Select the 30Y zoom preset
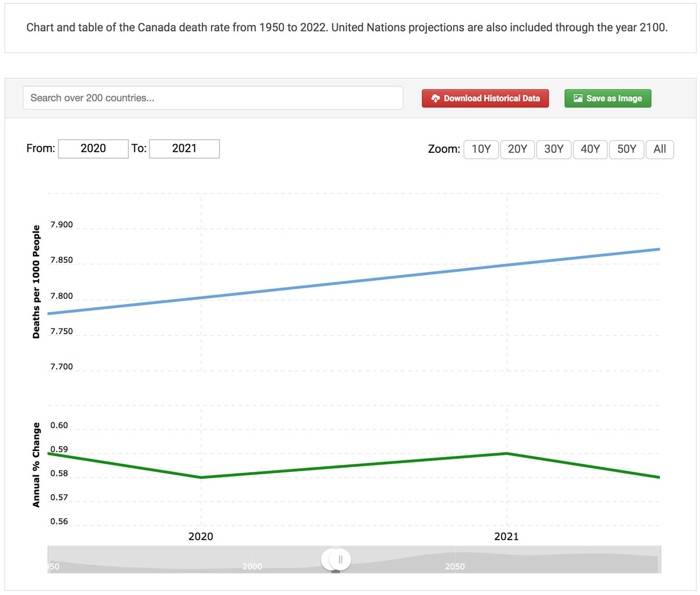The image size is (700, 595). (554, 149)
